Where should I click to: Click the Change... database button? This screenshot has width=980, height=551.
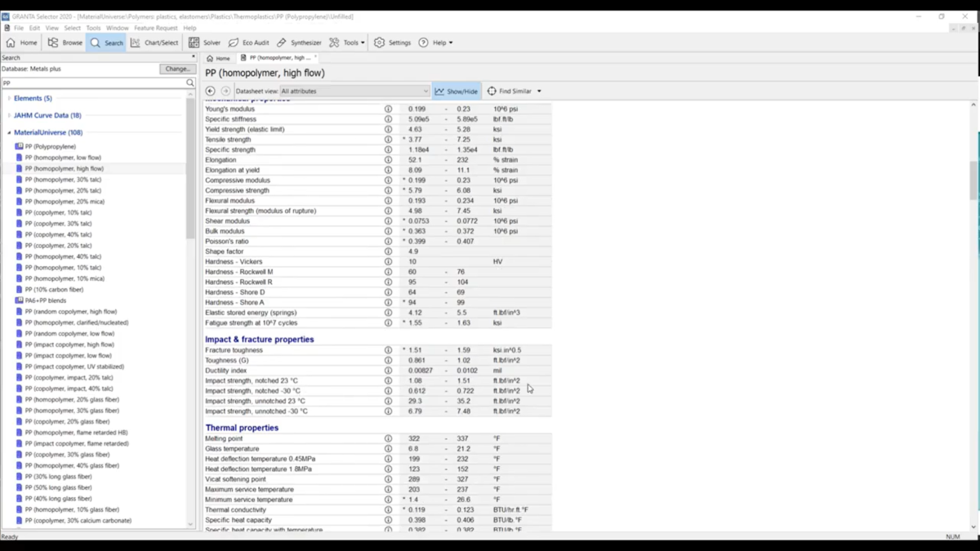(177, 69)
